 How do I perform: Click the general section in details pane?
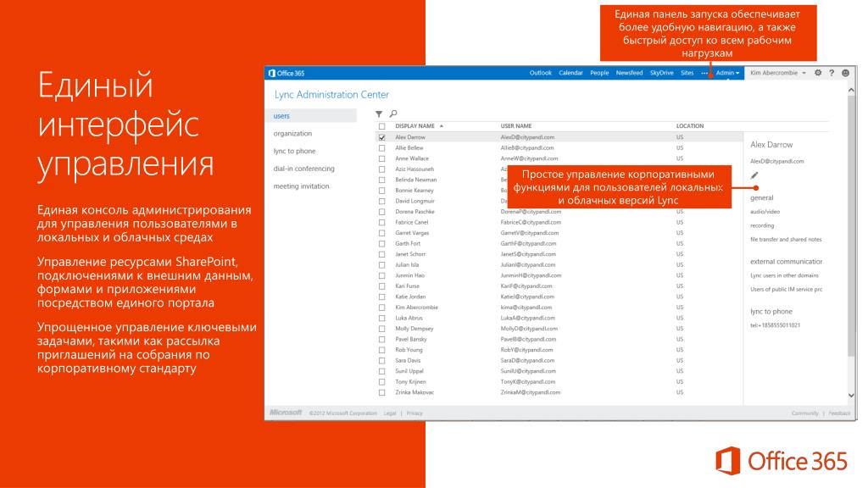click(x=762, y=198)
